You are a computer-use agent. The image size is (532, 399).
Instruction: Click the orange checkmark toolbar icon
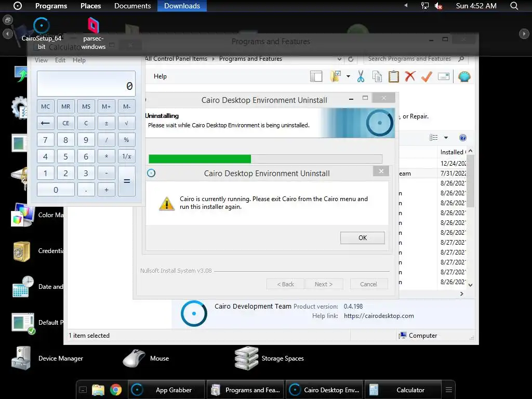[427, 76]
